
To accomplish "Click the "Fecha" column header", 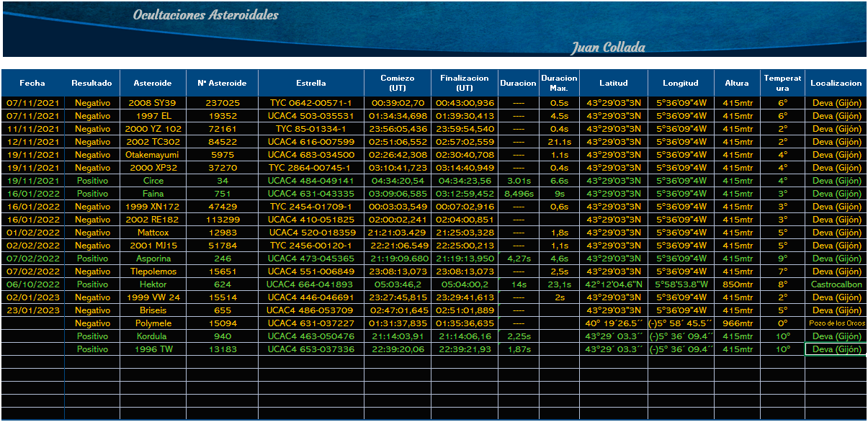I will coord(32,84).
